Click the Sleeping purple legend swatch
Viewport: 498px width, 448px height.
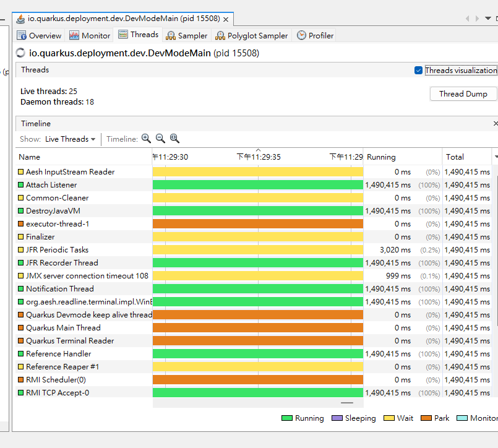[x=337, y=418]
